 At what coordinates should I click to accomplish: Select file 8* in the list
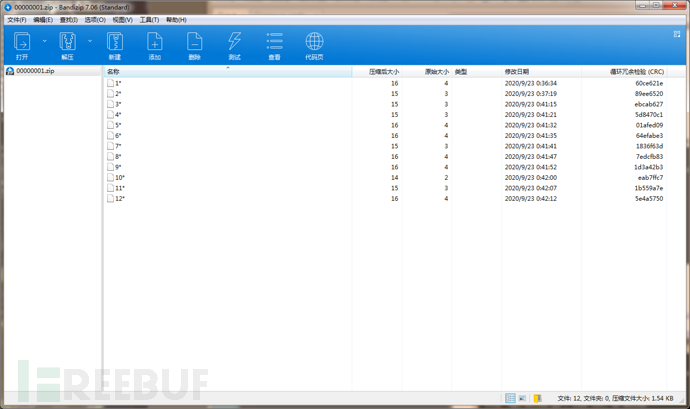pyautogui.click(x=118, y=157)
